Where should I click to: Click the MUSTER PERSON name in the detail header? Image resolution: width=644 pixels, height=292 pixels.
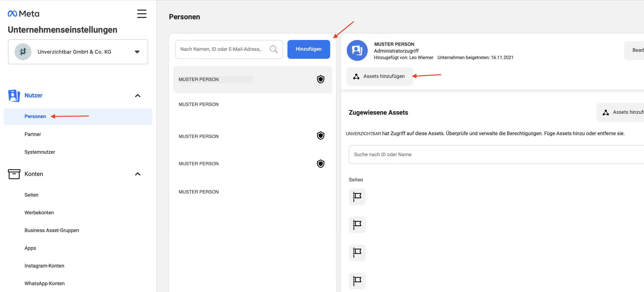[x=394, y=44]
